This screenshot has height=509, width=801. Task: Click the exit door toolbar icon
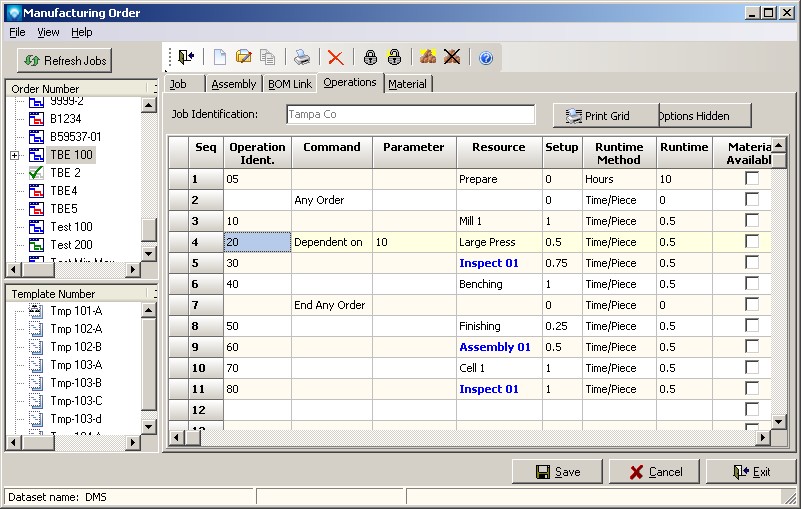[187, 58]
